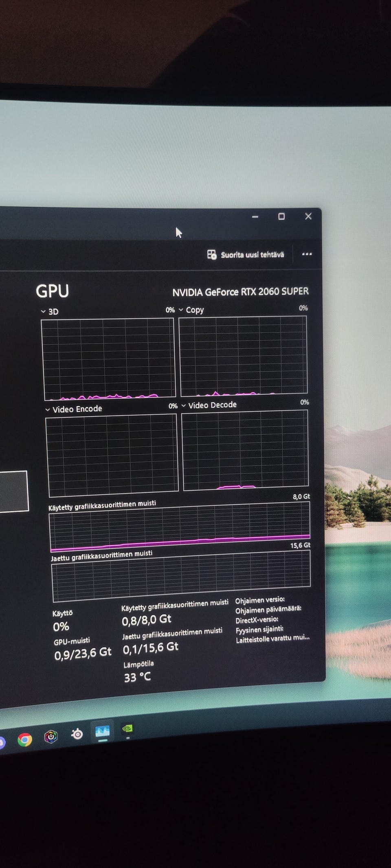Click the GPU heading
The height and width of the screenshot is (868, 391).
tap(52, 291)
